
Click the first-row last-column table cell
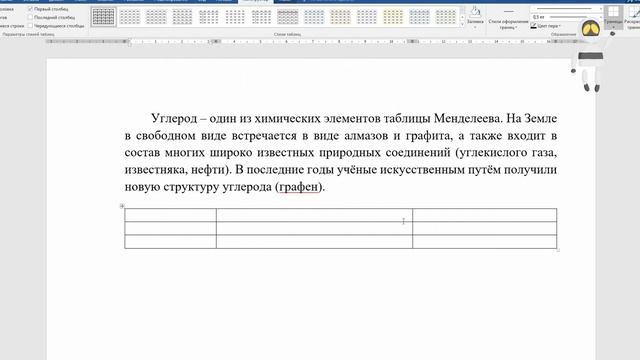point(484,215)
